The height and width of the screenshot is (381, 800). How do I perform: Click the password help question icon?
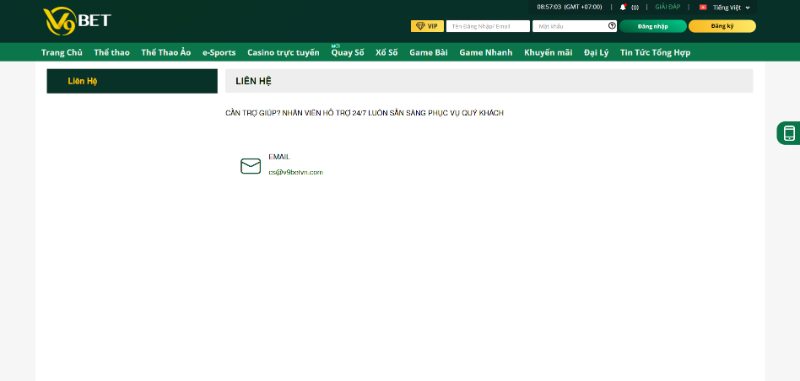tap(612, 26)
